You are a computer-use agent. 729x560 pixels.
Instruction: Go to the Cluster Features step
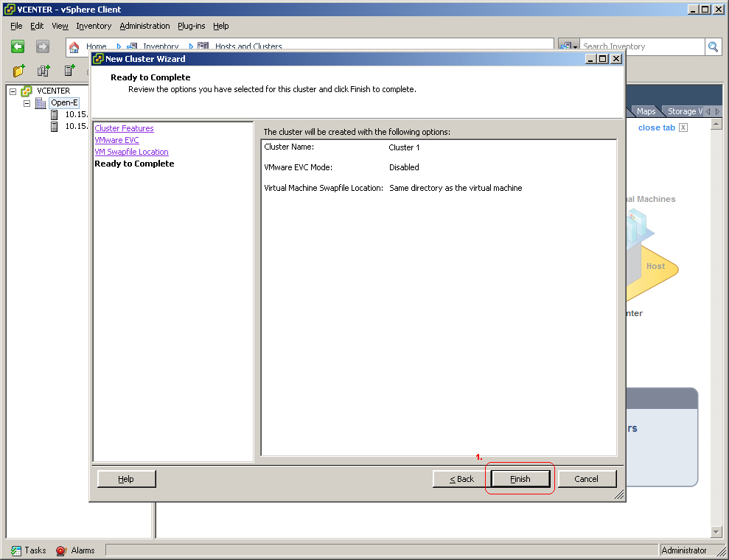pos(124,128)
